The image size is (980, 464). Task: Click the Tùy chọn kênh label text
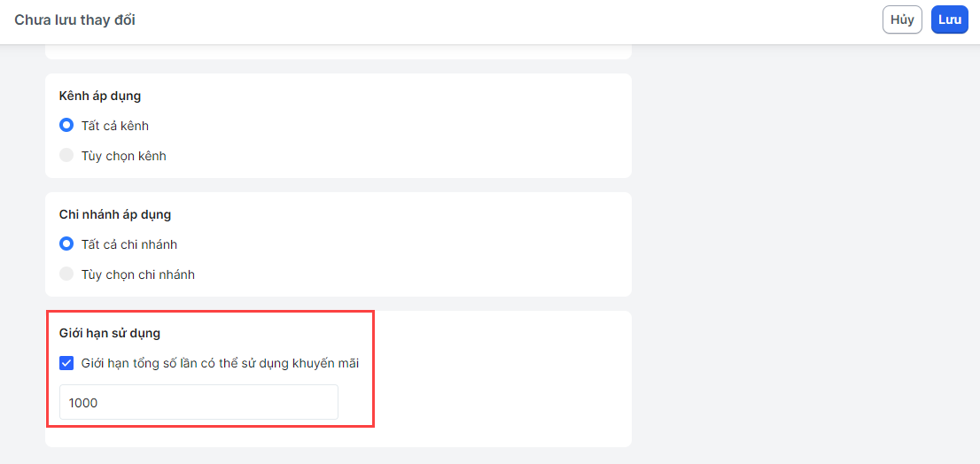[x=124, y=156]
